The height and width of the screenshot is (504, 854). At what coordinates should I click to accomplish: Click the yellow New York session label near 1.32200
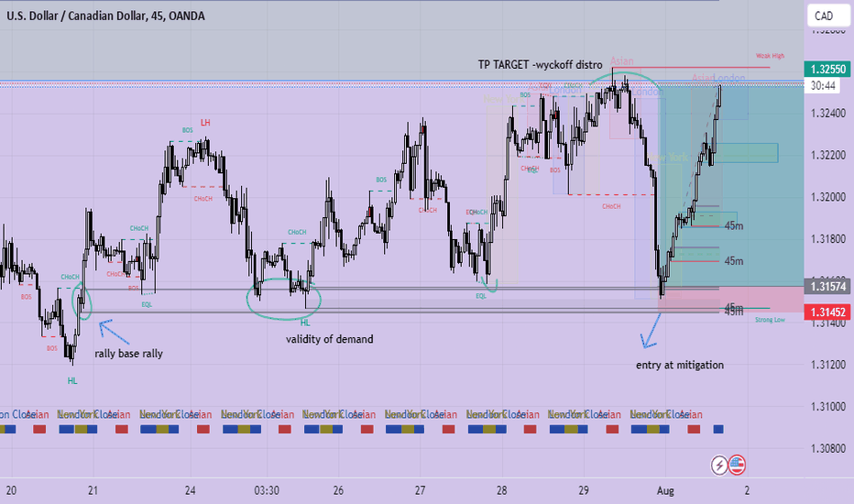coord(668,158)
